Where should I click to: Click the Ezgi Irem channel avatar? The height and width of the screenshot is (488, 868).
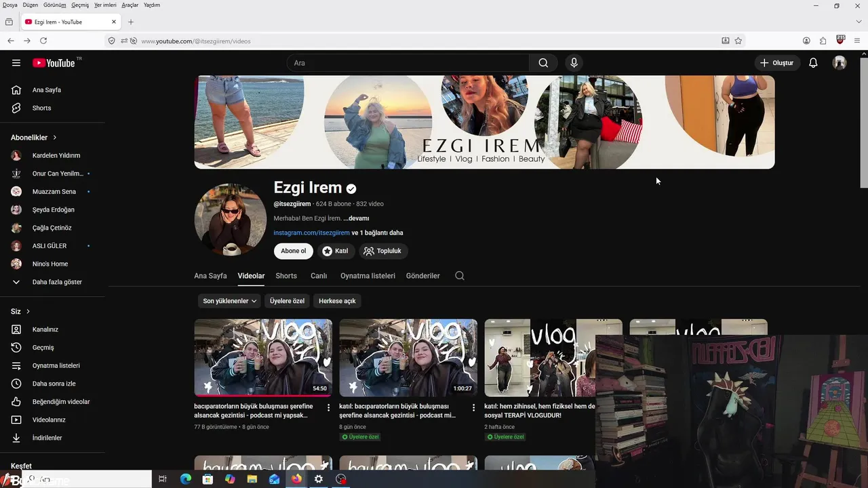(x=231, y=220)
